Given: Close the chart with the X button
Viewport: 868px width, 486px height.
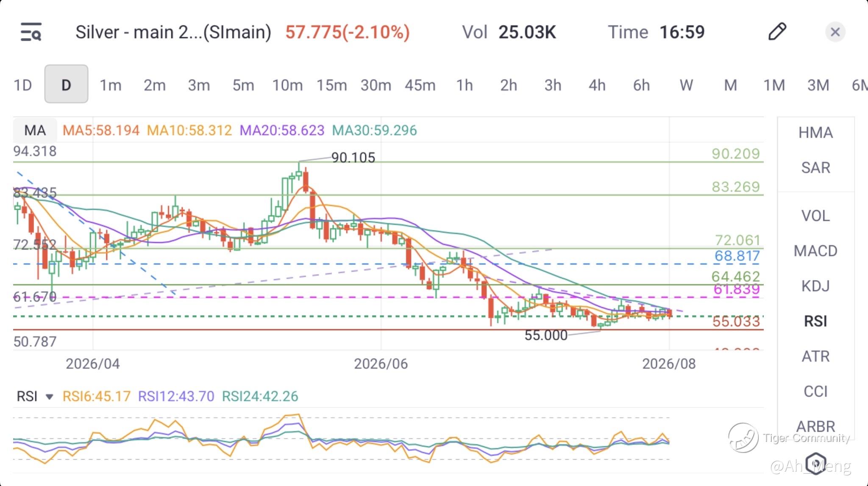Looking at the screenshot, I should [835, 32].
